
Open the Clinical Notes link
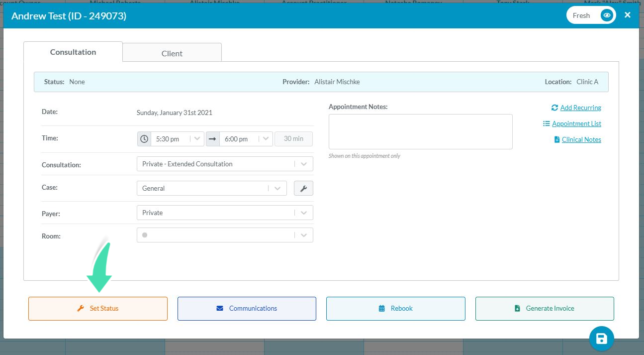(x=581, y=139)
